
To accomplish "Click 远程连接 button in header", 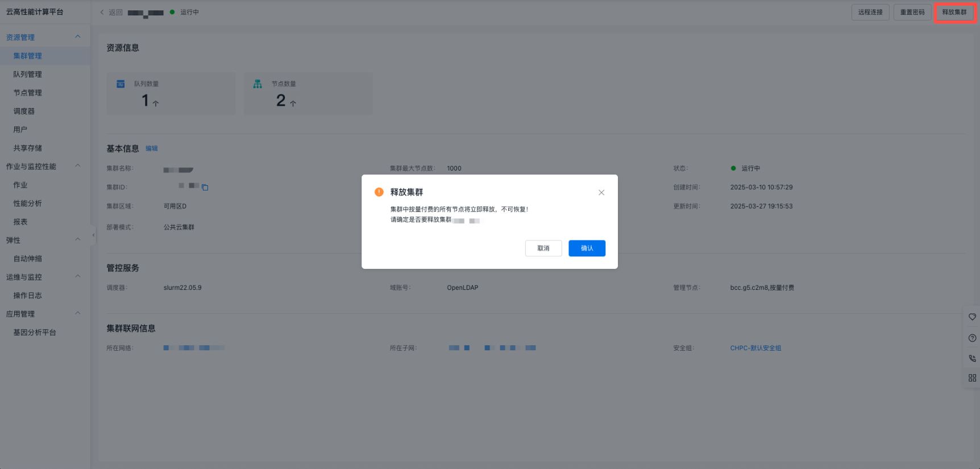I will click(870, 12).
